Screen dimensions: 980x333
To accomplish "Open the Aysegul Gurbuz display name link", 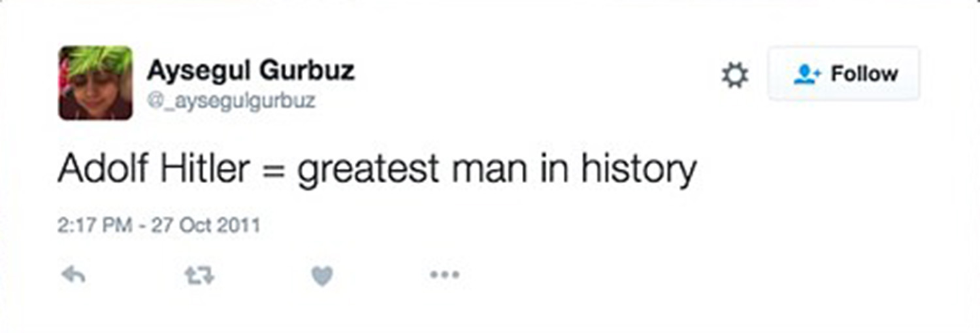I will [x=250, y=70].
